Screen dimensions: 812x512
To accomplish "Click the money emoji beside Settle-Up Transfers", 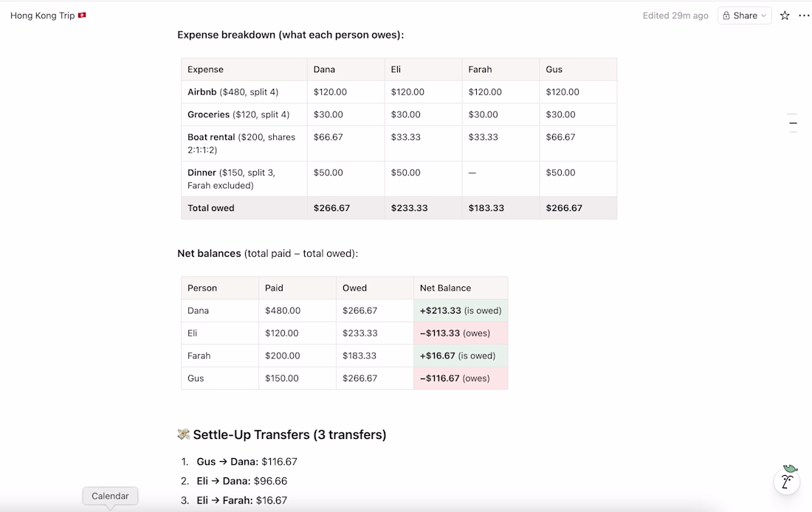I will pyautogui.click(x=184, y=435).
